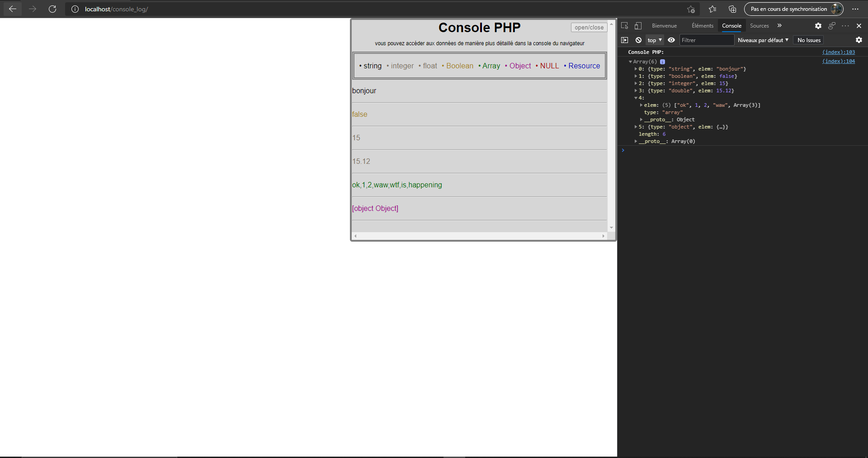The height and width of the screenshot is (458, 868).
Task: Expand entry 0 with type string
Action: 637,69
